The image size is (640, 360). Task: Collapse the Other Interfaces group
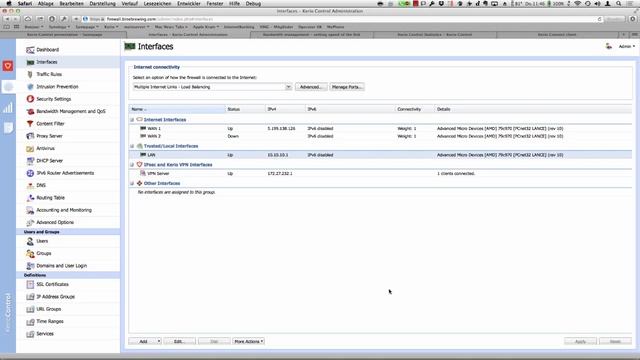pos(132,183)
